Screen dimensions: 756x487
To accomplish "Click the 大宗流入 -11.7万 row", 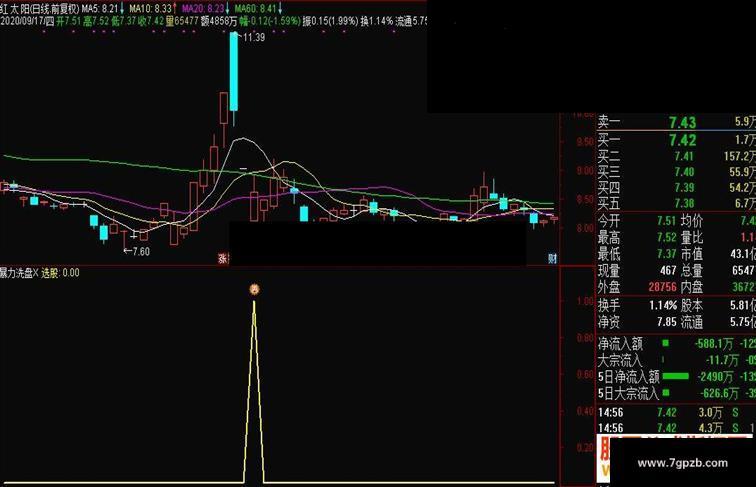I will coord(676,360).
